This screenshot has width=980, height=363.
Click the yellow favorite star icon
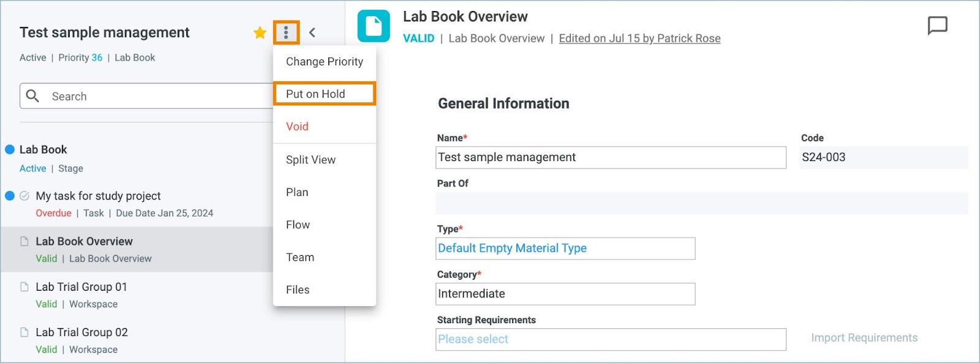(x=260, y=32)
